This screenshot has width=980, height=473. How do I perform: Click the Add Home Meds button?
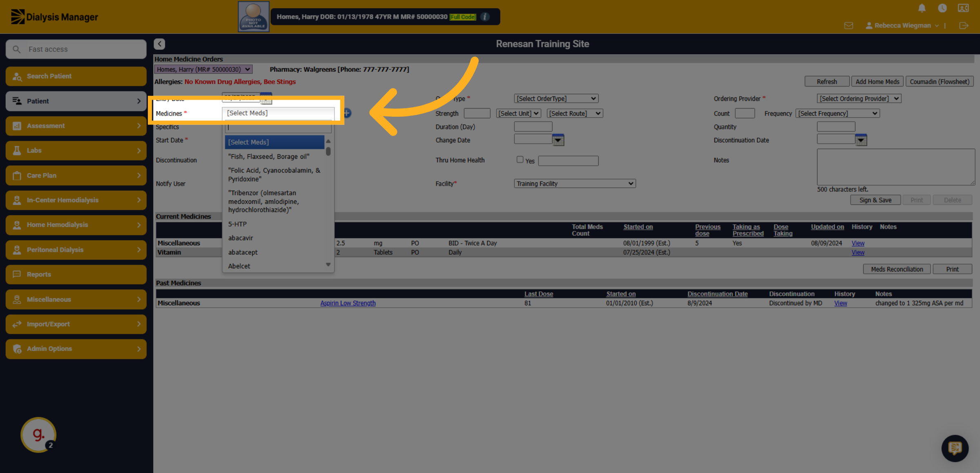[x=877, y=82]
